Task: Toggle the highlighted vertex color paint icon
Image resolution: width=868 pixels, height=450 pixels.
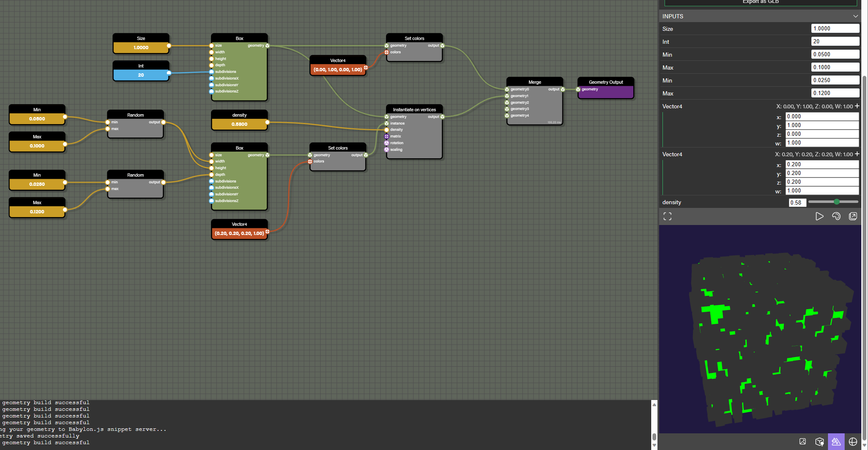Action: click(836, 442)
